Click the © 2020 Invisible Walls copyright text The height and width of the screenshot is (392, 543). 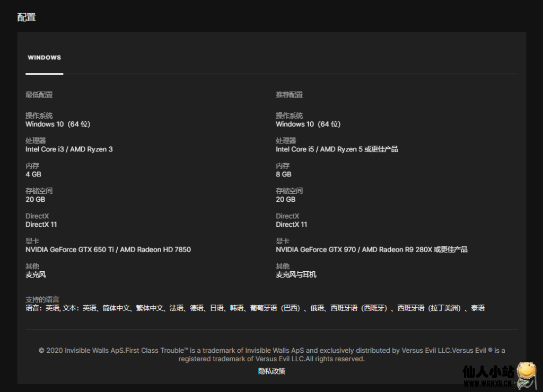271,354
